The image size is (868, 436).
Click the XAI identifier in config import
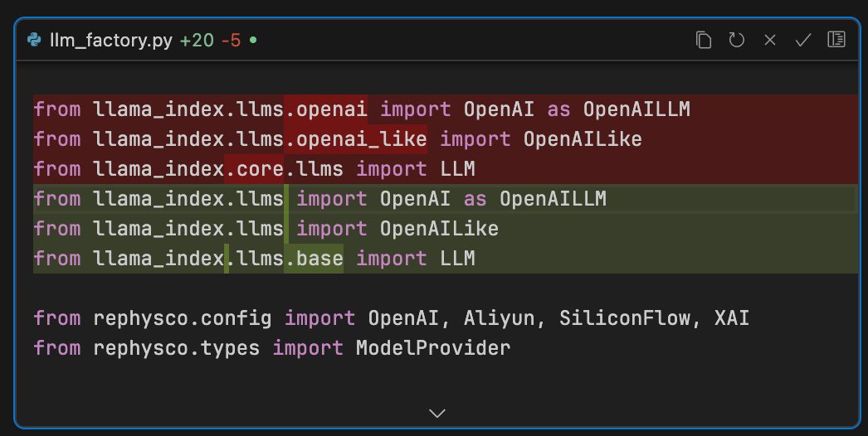[732, 318]
